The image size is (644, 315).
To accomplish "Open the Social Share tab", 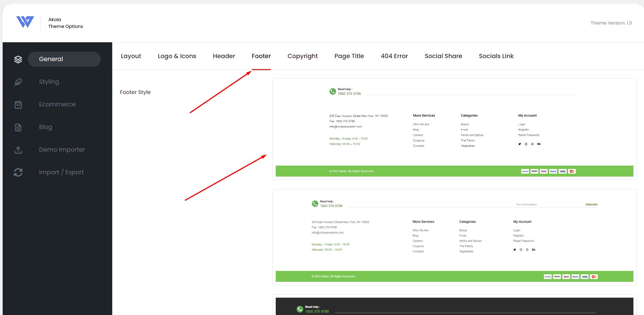I will pyautogui.click(x=443, y=56).
